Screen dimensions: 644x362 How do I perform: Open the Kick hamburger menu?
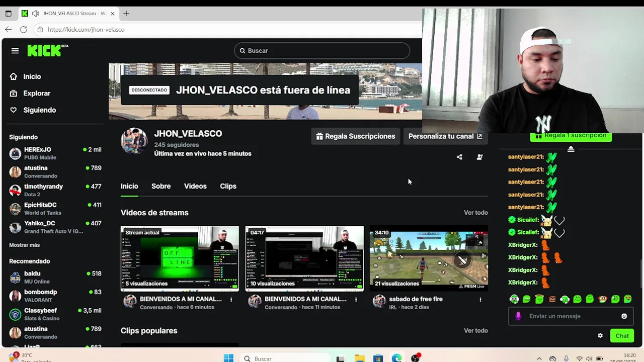tap(15, 50)
